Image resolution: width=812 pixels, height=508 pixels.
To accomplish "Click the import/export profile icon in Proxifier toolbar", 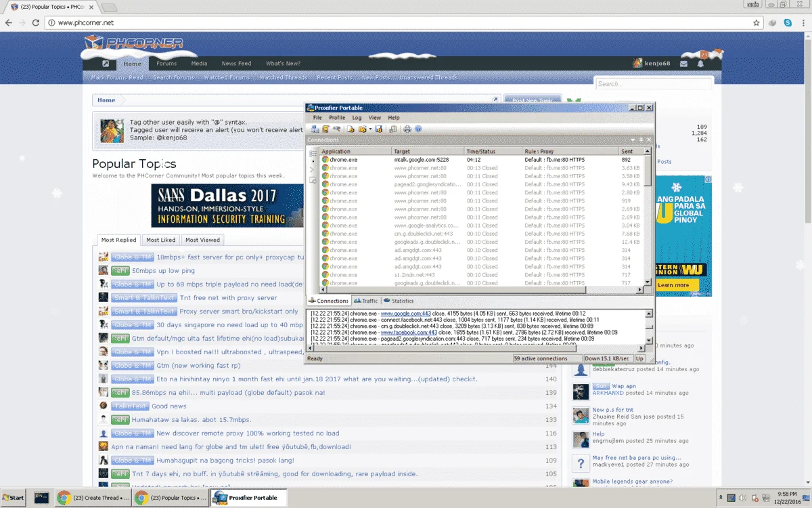I will 393,129.
